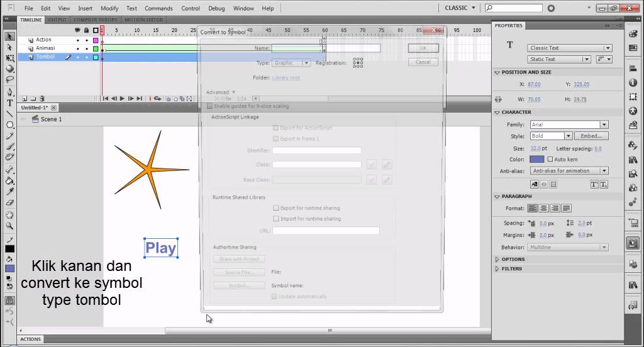Enable Auto kern checkbox
This screenshot has width=644, height=347.
point(550,159)
